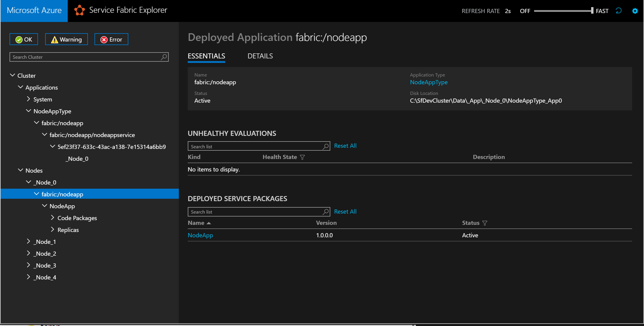The height and width of the screenshot is (326, 644).
Task: Toggle the refresh rate OFF switch
Action: coord(525,11)
